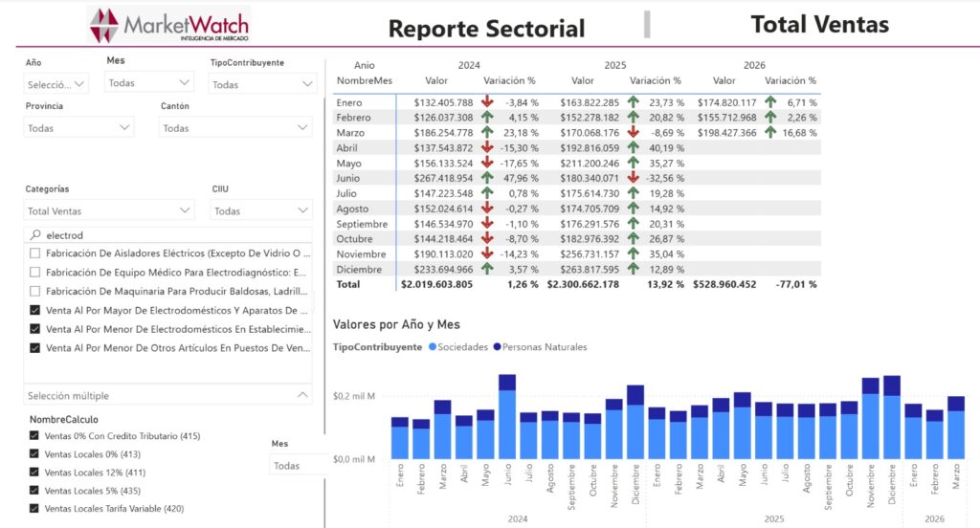Click the 2025 Valor column header
Viewport: 980px width, 528px height.
coord(583,80)
